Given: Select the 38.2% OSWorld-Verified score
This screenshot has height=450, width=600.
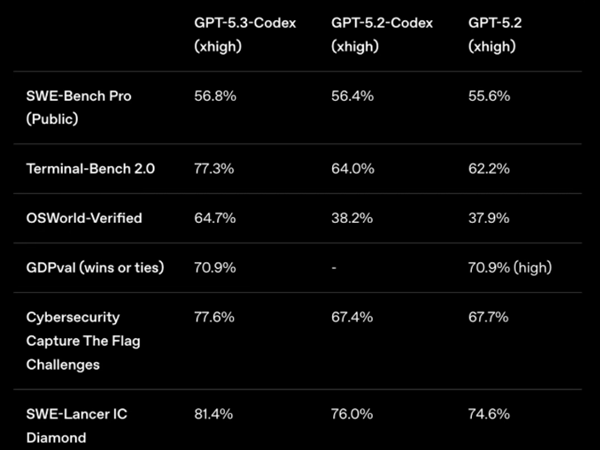Looking at the screenshot, I should (x=350, y=218).
